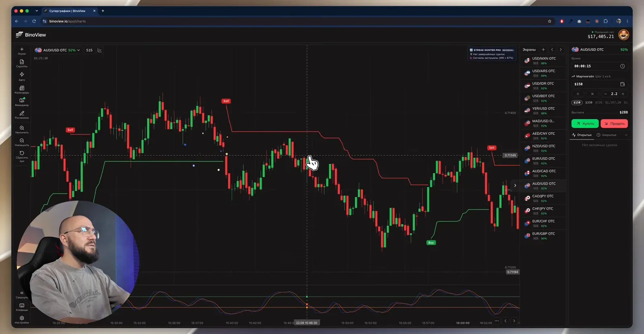Open the clock icon in time field
644x334 pixels.
(622, 66)
